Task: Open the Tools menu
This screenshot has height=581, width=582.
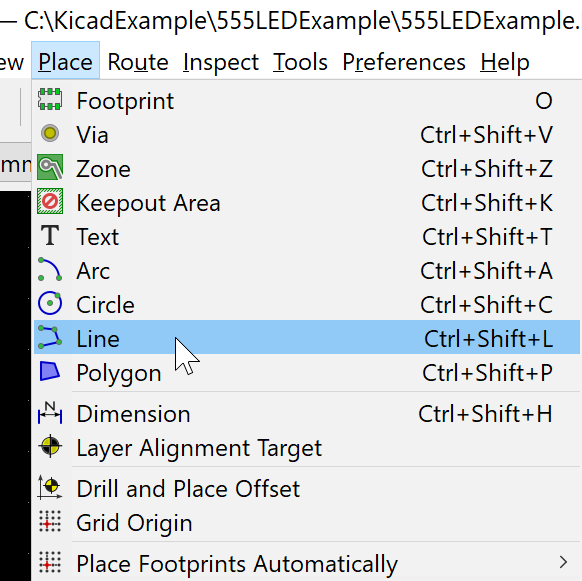Action: [x=300, y=61]
